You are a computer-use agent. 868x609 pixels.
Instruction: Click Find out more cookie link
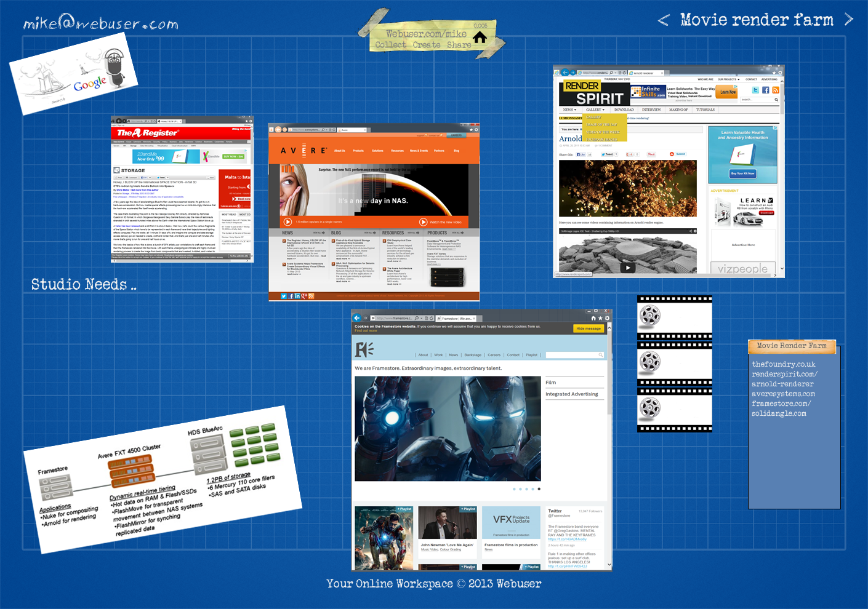coord(366,331)
